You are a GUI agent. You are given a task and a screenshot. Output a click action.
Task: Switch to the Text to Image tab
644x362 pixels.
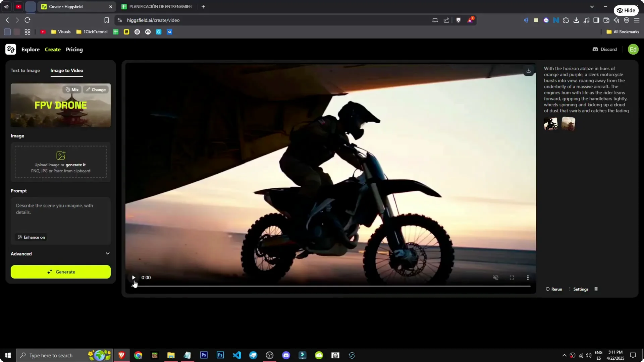(x=25, y=70)
